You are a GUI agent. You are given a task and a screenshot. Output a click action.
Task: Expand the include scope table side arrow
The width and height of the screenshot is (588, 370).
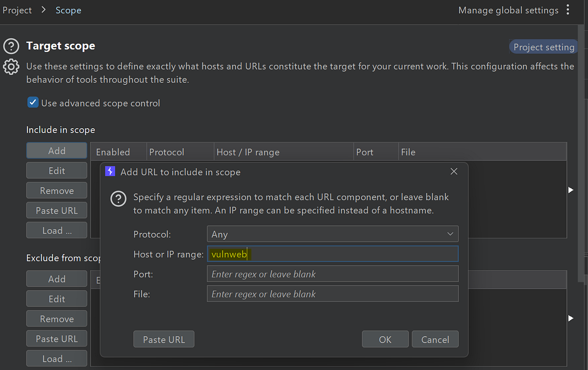(x=571, y=189)
